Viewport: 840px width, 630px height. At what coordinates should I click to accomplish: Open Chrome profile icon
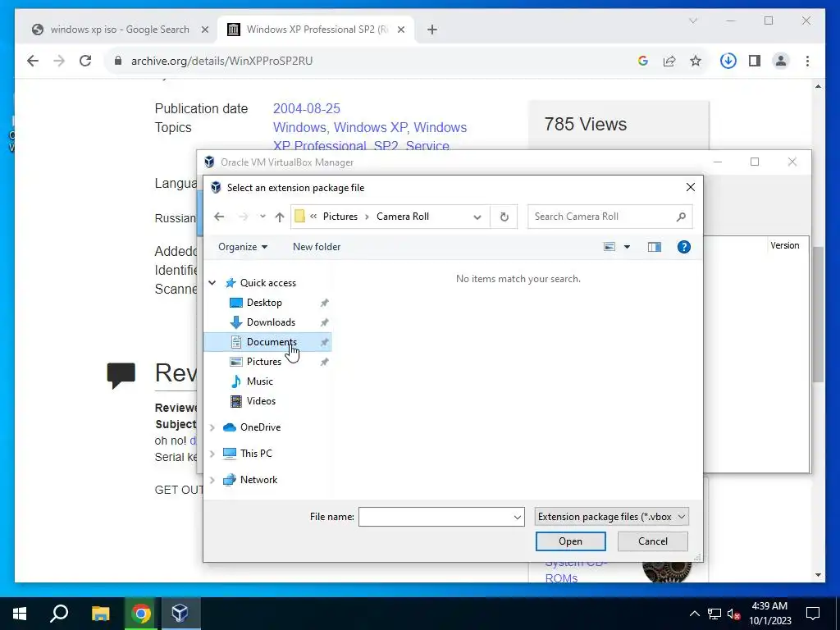point(781,61)
